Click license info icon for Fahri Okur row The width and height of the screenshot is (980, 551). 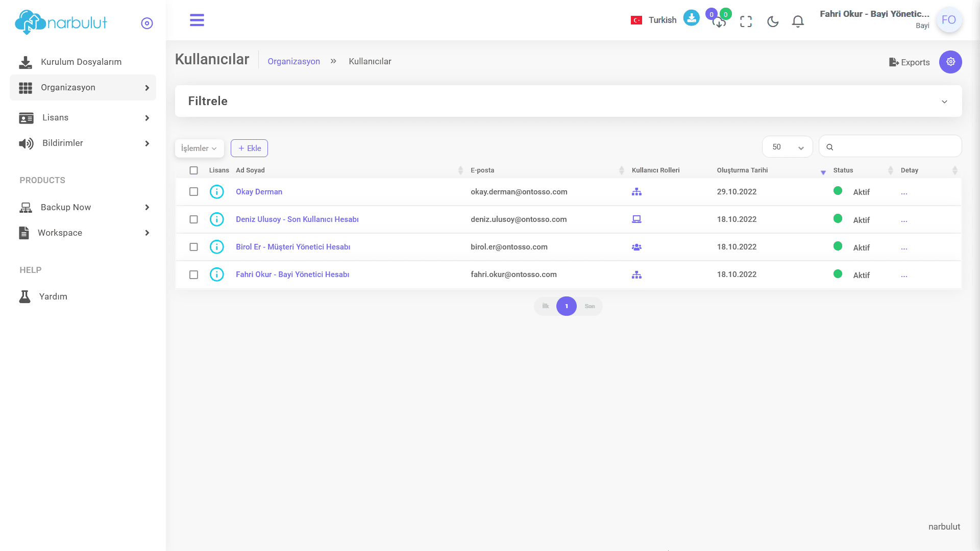[x=217, y=274]
